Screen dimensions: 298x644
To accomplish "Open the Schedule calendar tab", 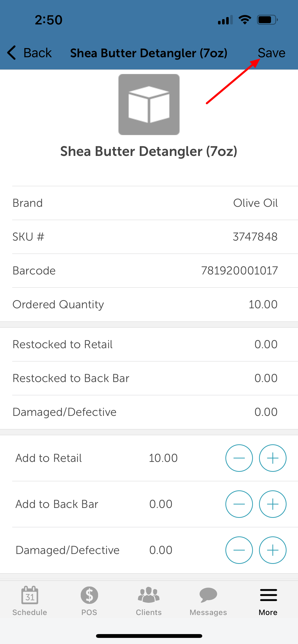I will coord(30,601).
